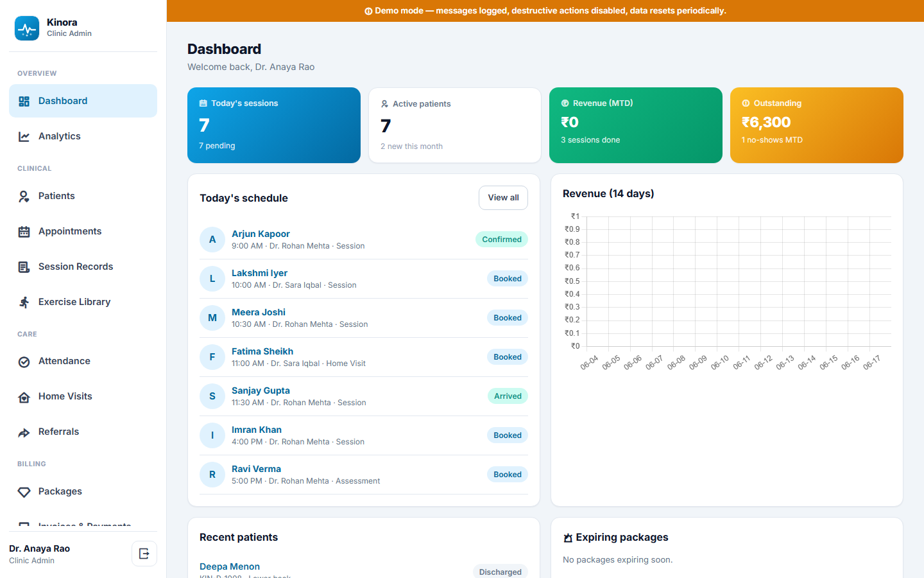The height and width of the screenshot is (578, 924).
Task: Click the Kinora heartbeat logo icon
Action: tap(27, 28)
